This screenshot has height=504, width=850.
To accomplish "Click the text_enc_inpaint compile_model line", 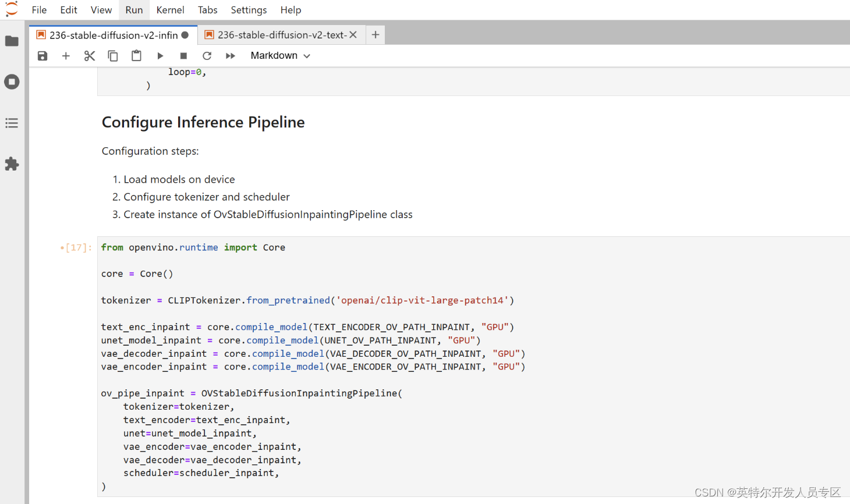I will 307,327.
